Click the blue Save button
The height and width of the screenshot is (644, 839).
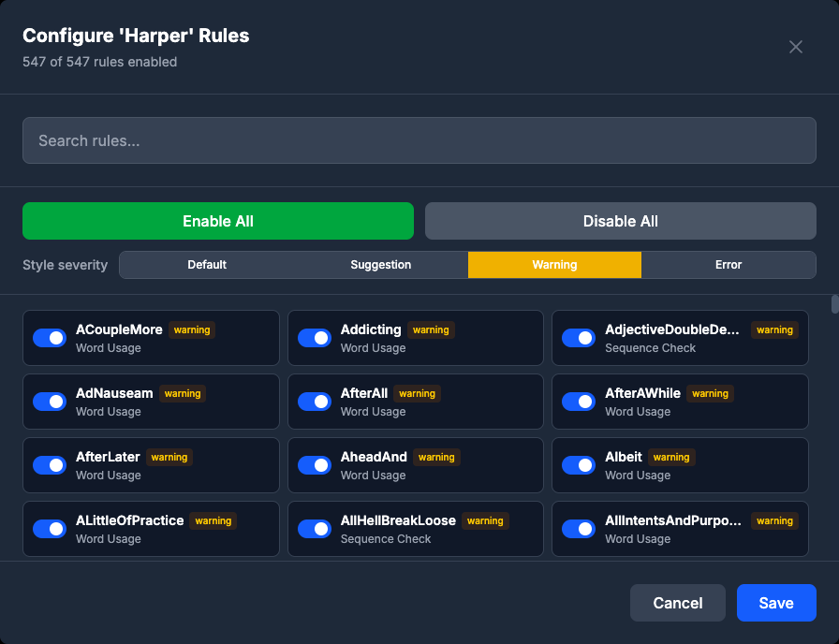tap(776, 603)
